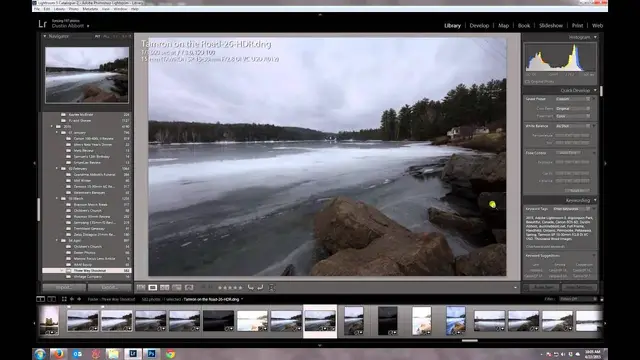640x360 pixels.
Task: Collapse the Navigator panel
Action: [45, 36]
